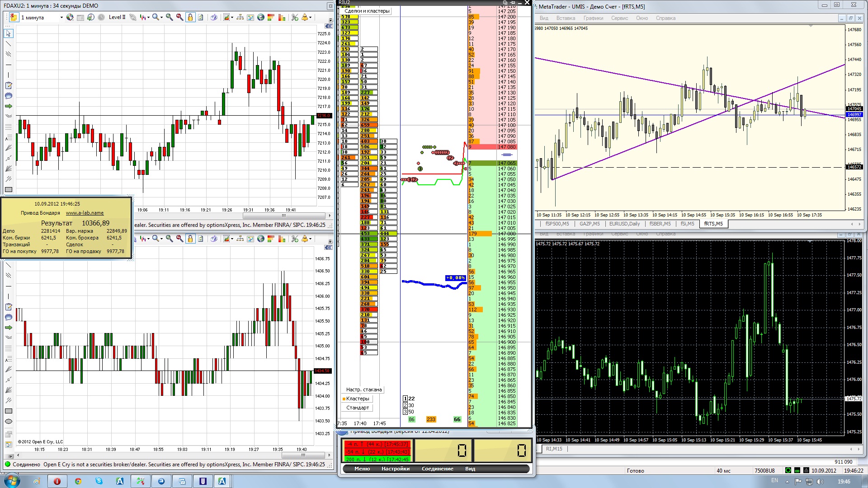Screen dimensions: 868x488
Task: Switch to the fSBER,M5 chart tab
Action: point(660,224)
